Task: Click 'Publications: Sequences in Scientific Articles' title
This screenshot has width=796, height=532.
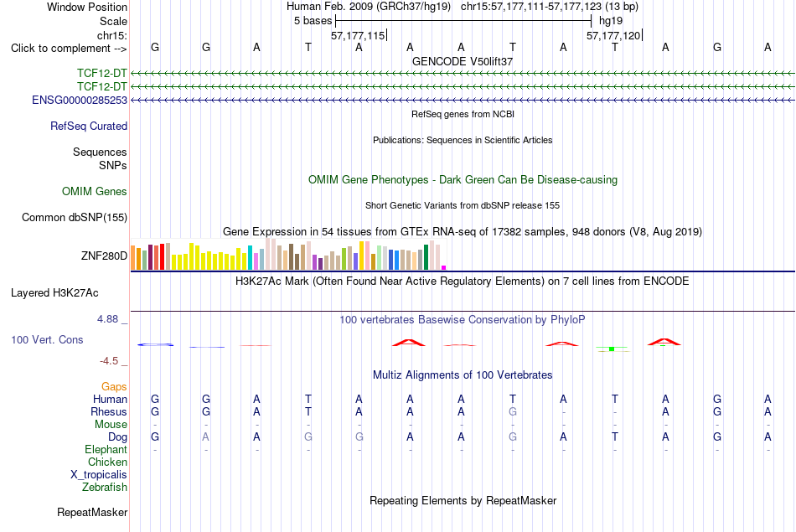Action: pos(463,140)
